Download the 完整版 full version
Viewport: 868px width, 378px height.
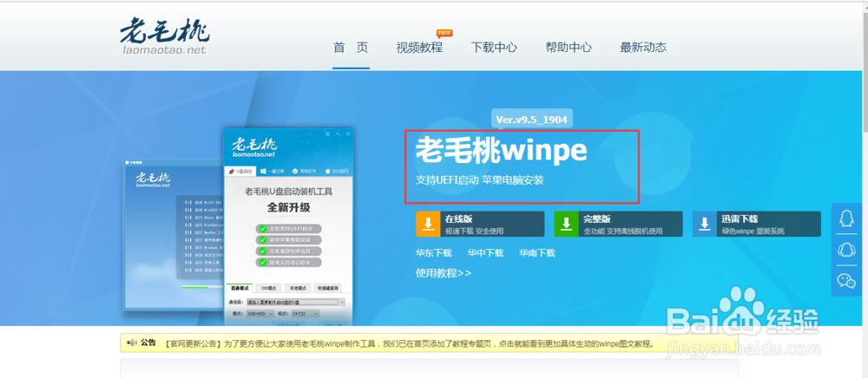point(618,224)
